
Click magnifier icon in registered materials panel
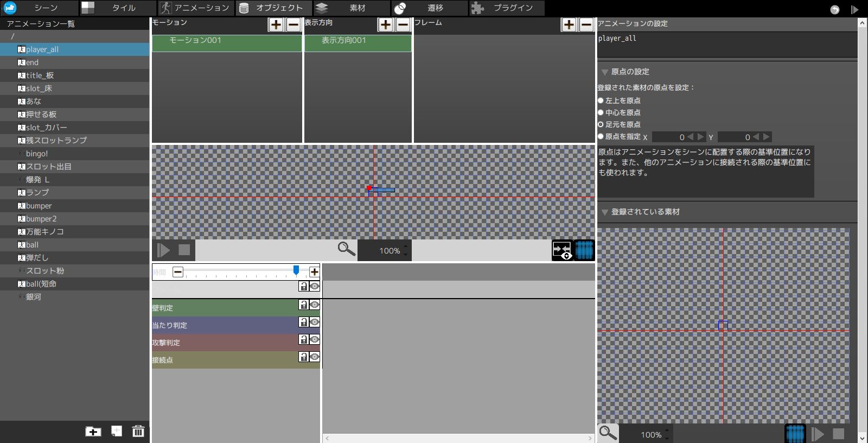(x=608, y=433)
